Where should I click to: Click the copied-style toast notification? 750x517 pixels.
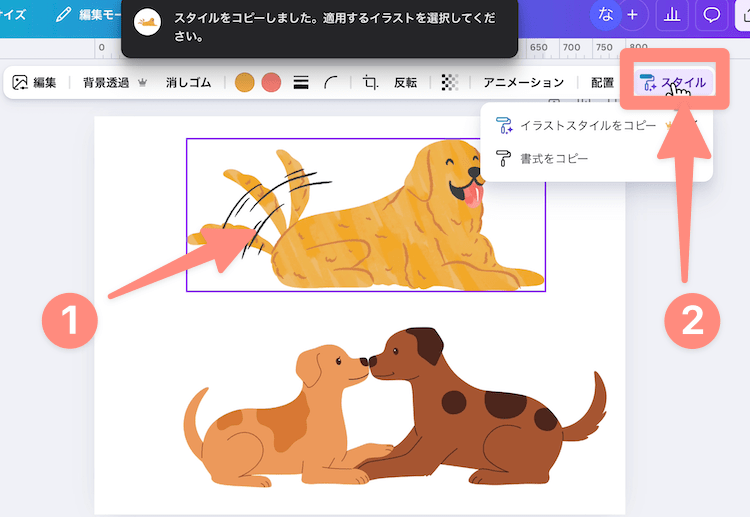coord(320,27)
